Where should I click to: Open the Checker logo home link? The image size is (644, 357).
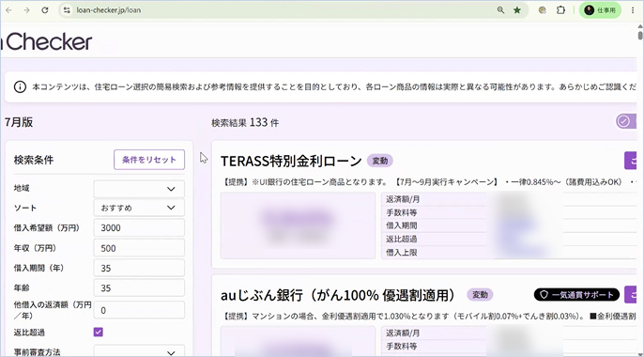click(x=46, y=42)
